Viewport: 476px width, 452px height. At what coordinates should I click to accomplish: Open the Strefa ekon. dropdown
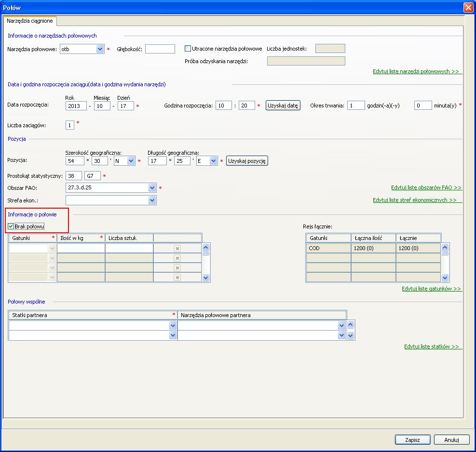(x=152, y=200)
